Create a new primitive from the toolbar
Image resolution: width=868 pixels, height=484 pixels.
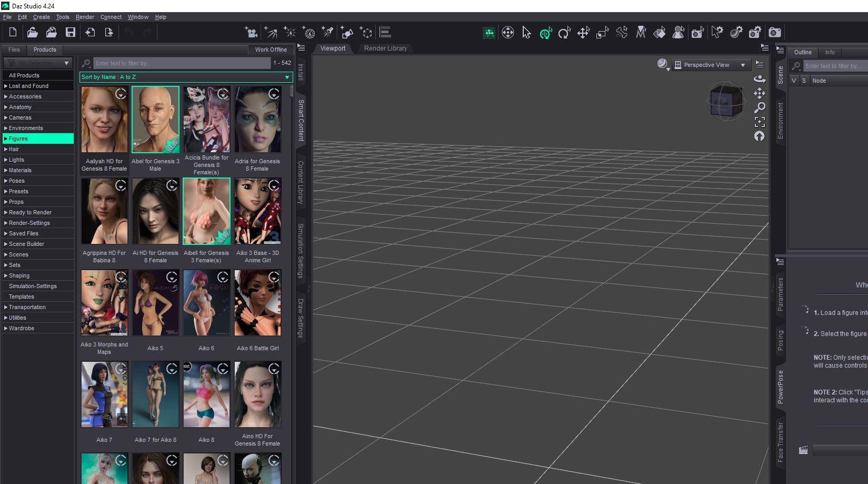[x=347, y=33]
